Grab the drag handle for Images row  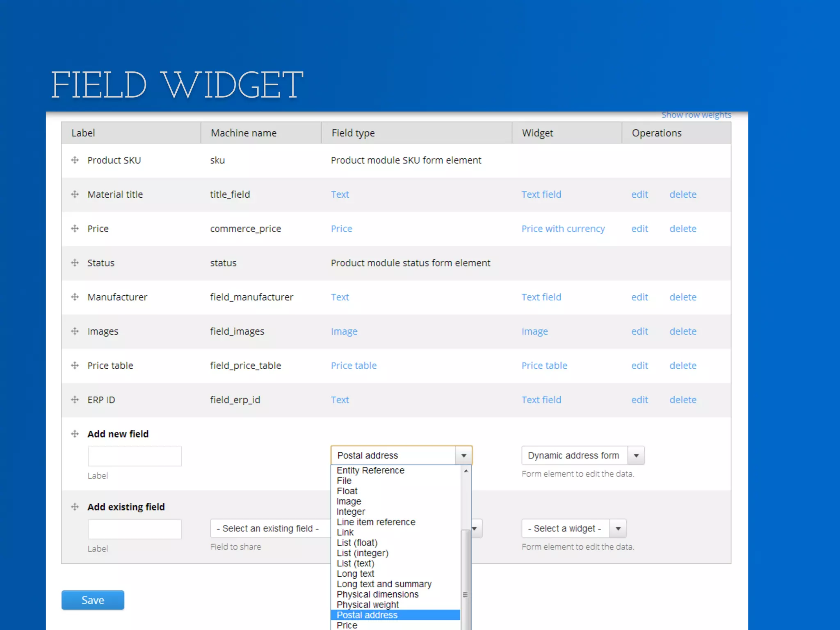tap(75, 331)
